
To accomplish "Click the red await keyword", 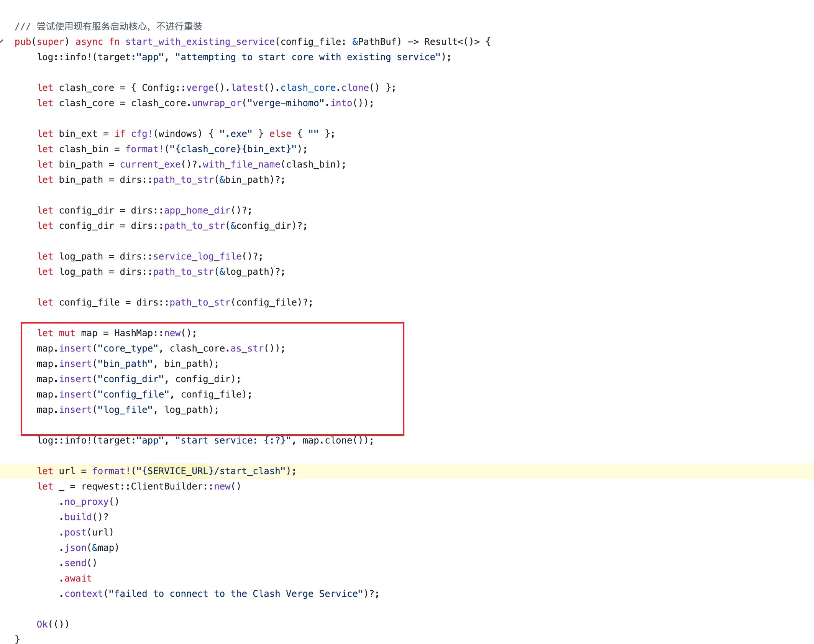I will click(x=78, y=578).
